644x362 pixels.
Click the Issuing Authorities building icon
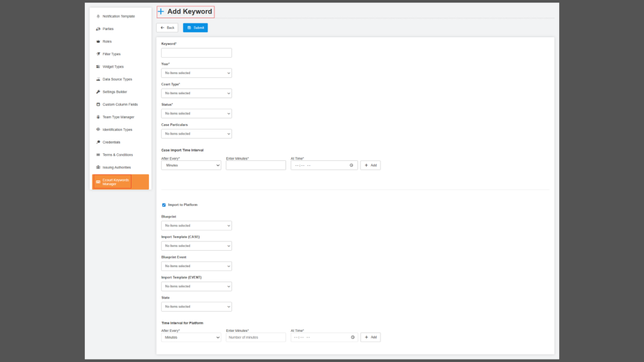pos(97,167)
